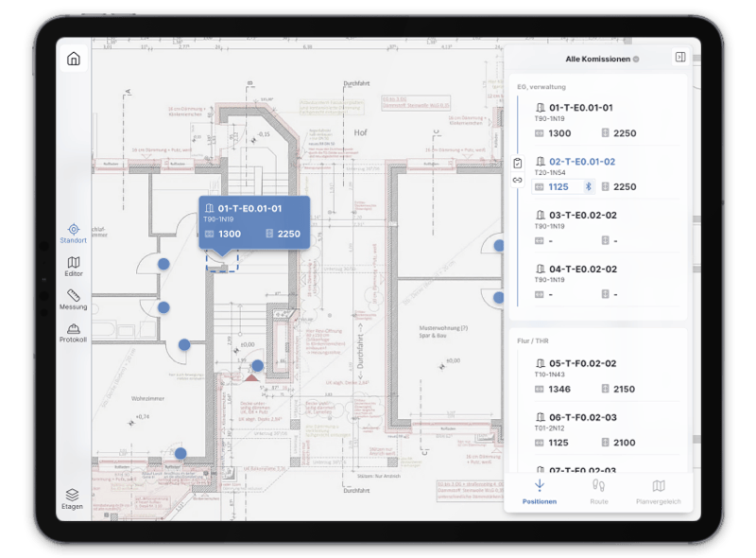Image resolution: width=756 pixels, height=558 pixels.
Task: Go to the home screen icon
Action: [74, 59]
